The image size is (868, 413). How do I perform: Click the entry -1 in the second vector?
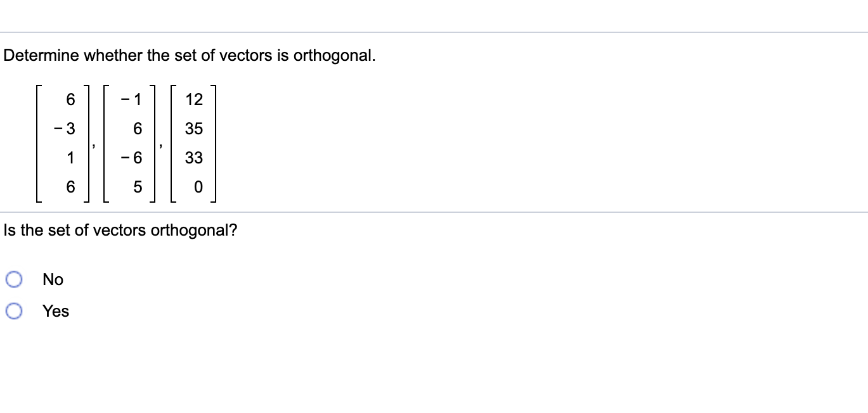tap(129, 99)
